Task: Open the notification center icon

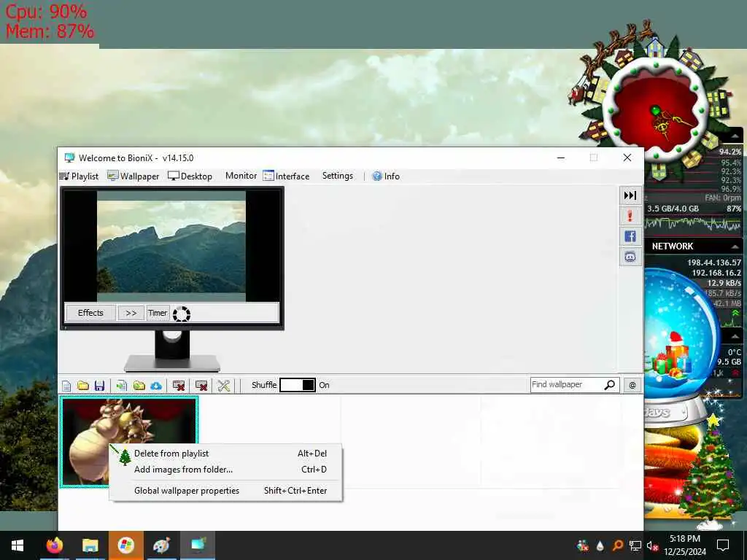Action: pyautogui.click(x=723, y=545)
